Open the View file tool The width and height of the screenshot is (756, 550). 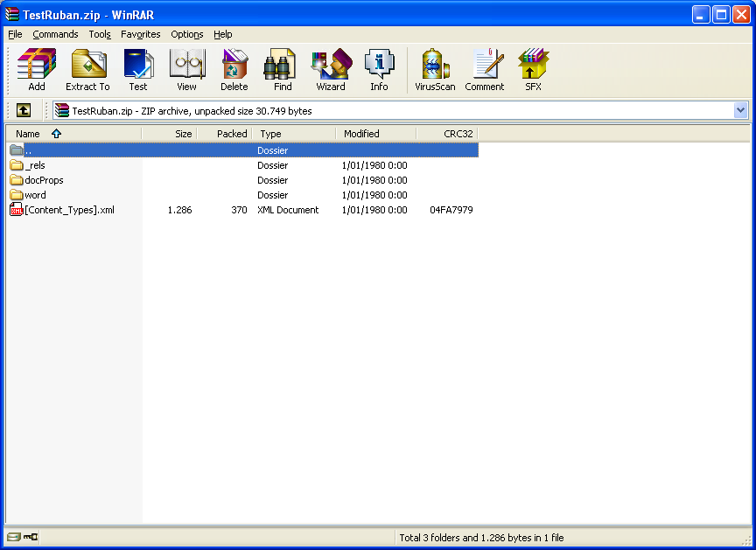point(186,69)
